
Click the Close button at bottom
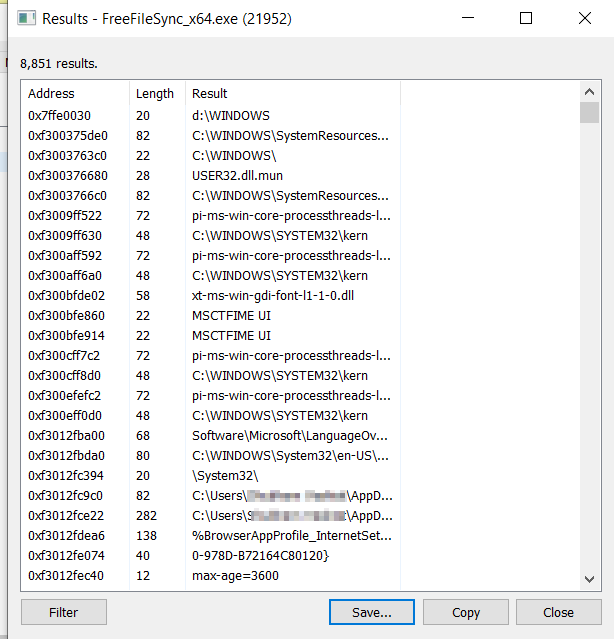558,612
